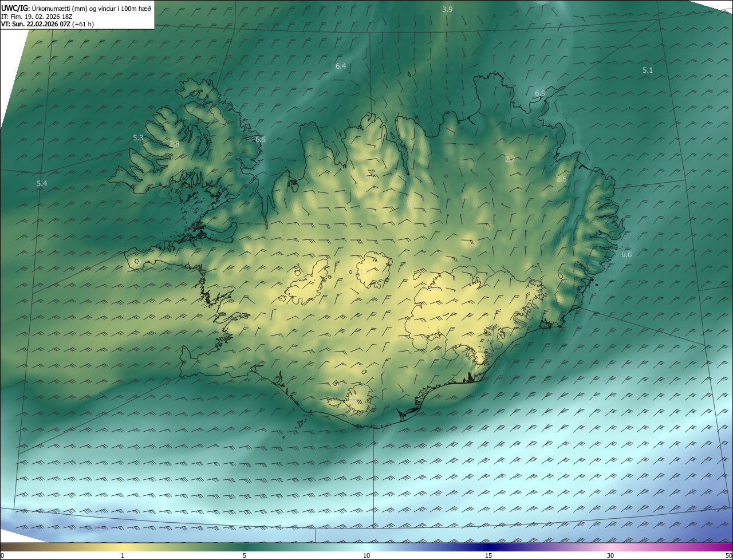The height and width of the screenshot is (560, 733).
Task: Click the 5.1 value in the northeast
Action: (x=648, y=70)
